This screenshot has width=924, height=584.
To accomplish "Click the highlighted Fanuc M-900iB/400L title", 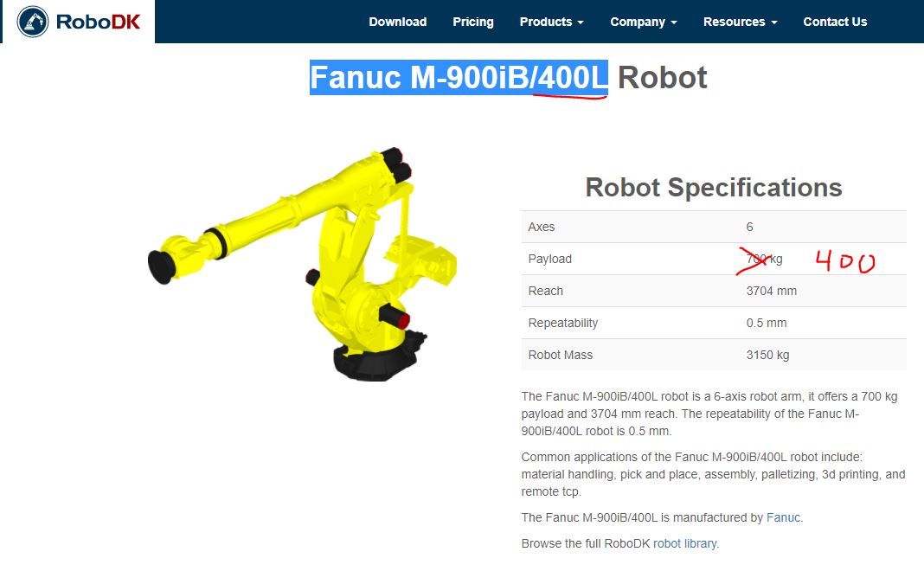I will click(459, 77).
